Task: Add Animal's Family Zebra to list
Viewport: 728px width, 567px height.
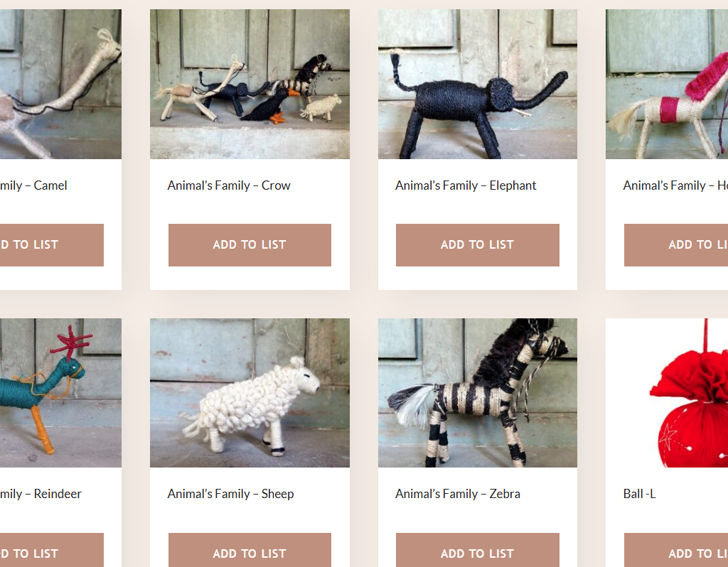Action: pos(477,550)
